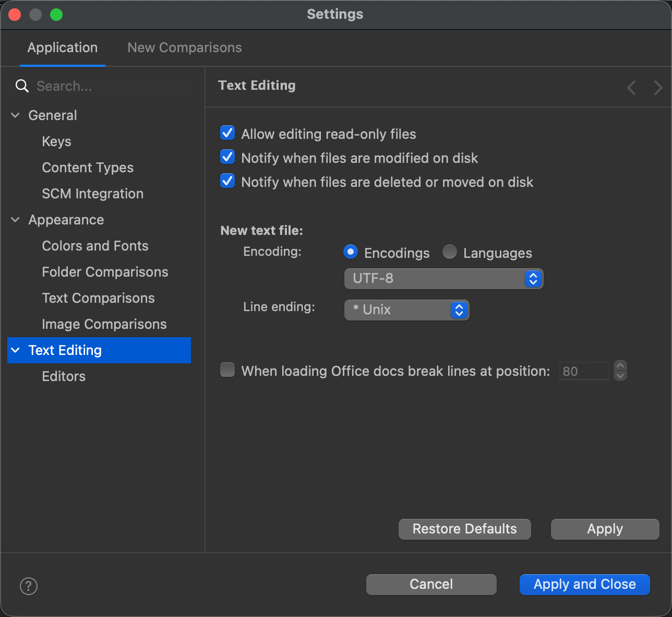672x617 pixels.
Task: Select the Text Editing tree item
Action: [x=99, y=350]
